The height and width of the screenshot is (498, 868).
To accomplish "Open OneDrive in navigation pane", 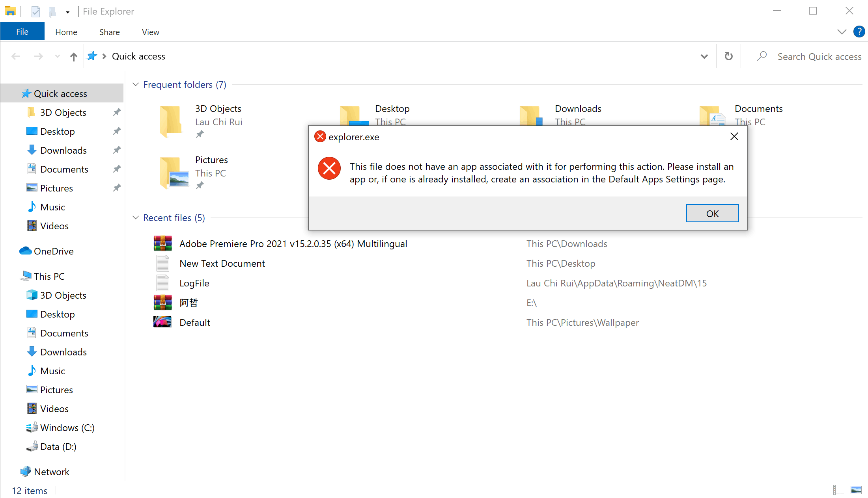I will click(x=53, y=251).
